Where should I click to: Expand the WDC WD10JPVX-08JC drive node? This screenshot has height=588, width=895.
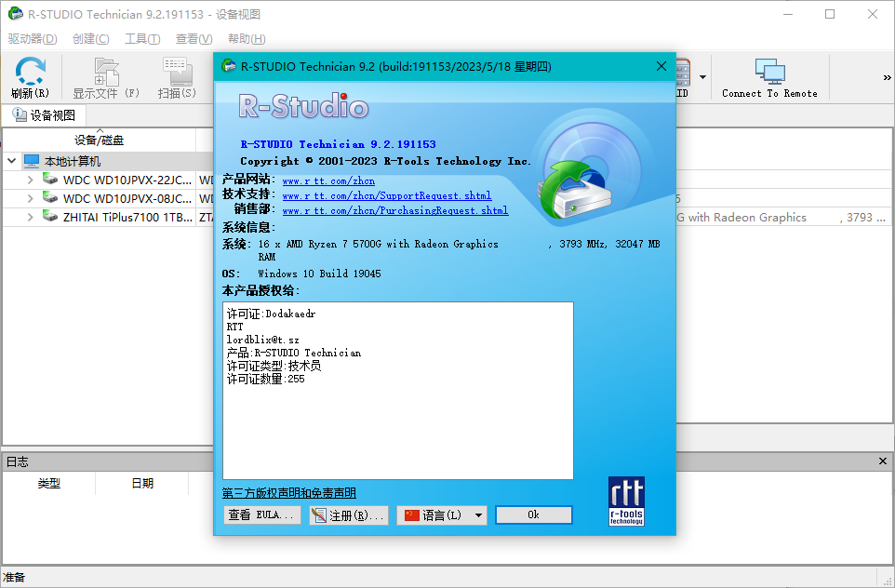click(31, 198)
